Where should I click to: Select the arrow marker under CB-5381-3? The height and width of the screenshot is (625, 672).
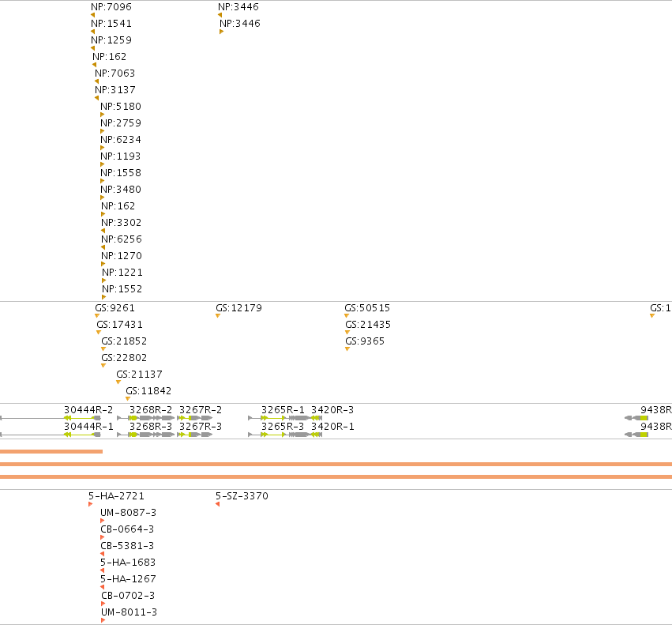[102, 554]
